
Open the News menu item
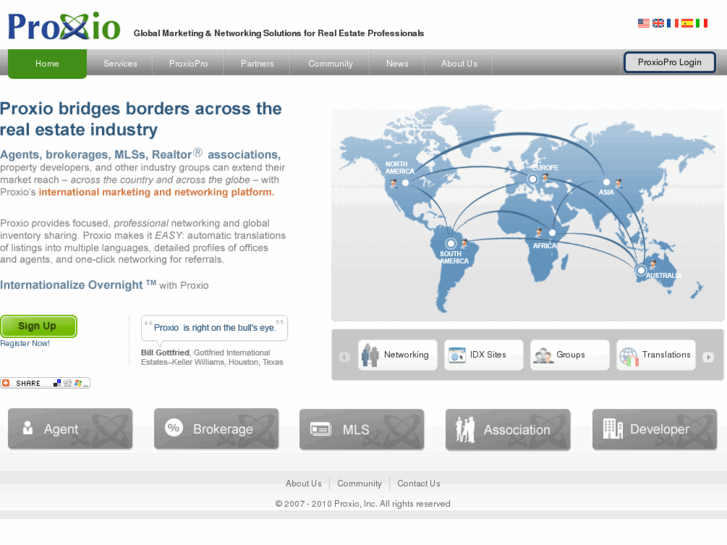click(x=397, y=64)
